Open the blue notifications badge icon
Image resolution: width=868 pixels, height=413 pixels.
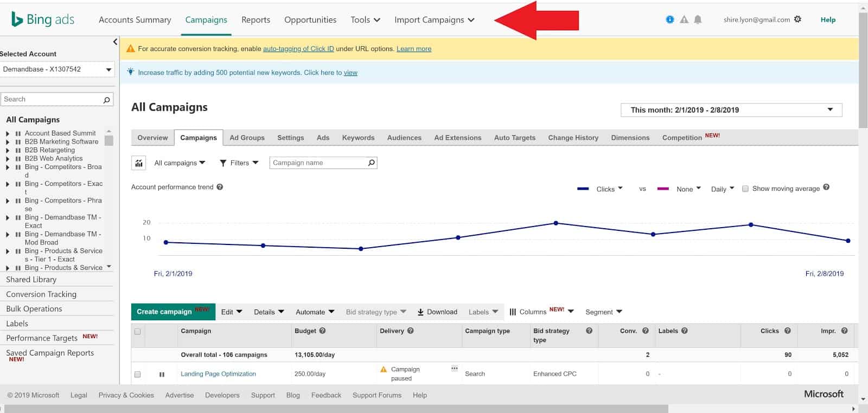click(x=670, y=20)
